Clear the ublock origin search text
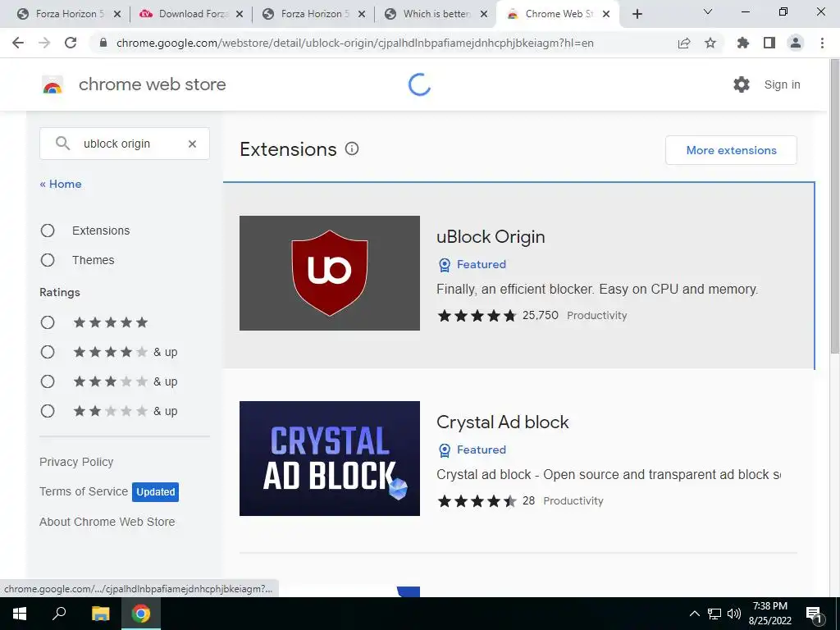 click(192, 144)
